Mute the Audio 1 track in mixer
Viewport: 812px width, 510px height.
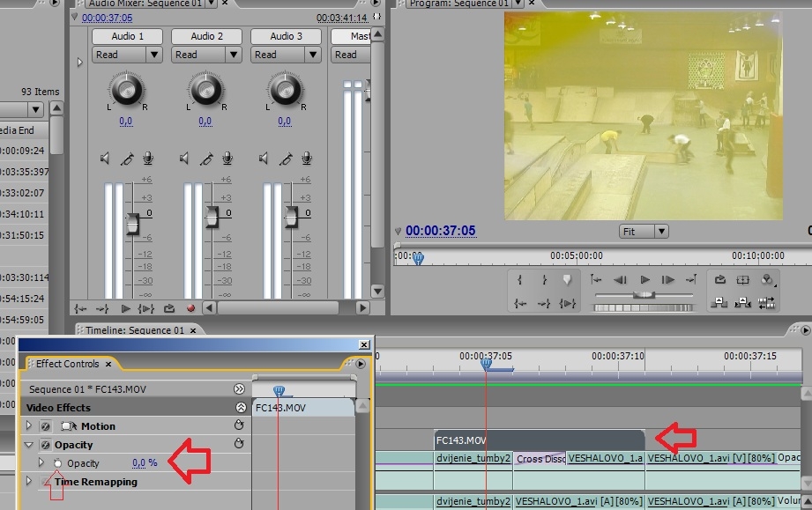coord(105,159)
